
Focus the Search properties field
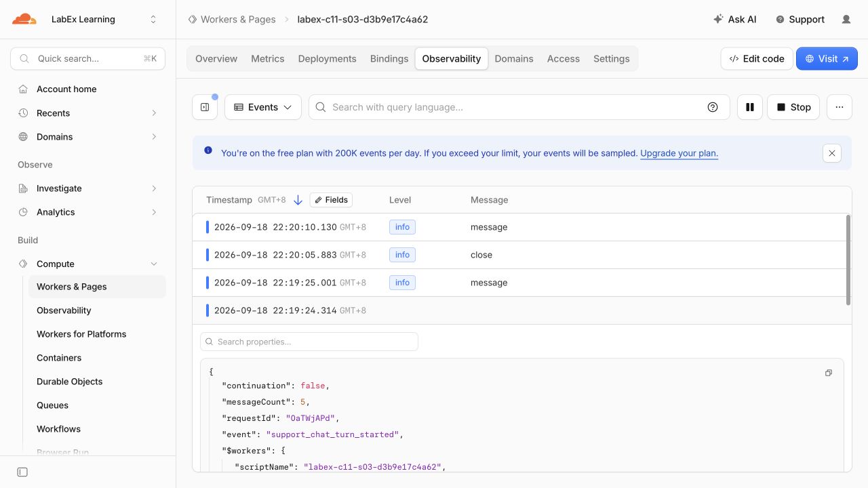point(309,342)
